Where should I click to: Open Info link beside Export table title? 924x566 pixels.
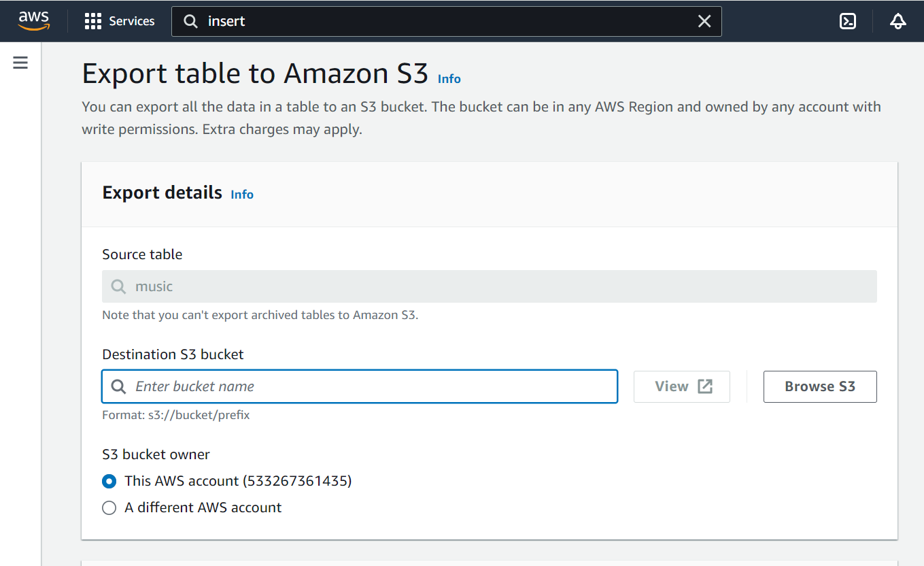tap(449, 79)
